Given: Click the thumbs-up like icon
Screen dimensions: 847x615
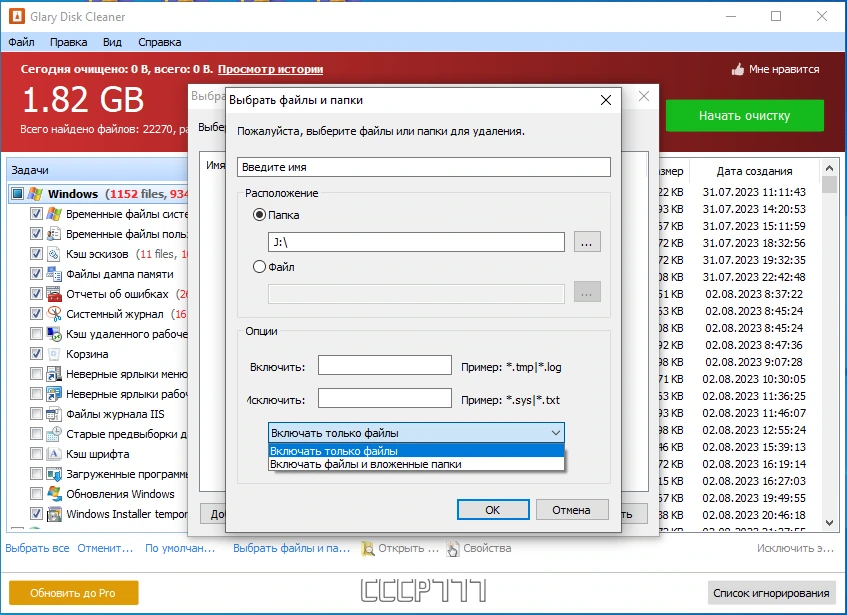Looking at the screenshot, I should tap(737, 69).
